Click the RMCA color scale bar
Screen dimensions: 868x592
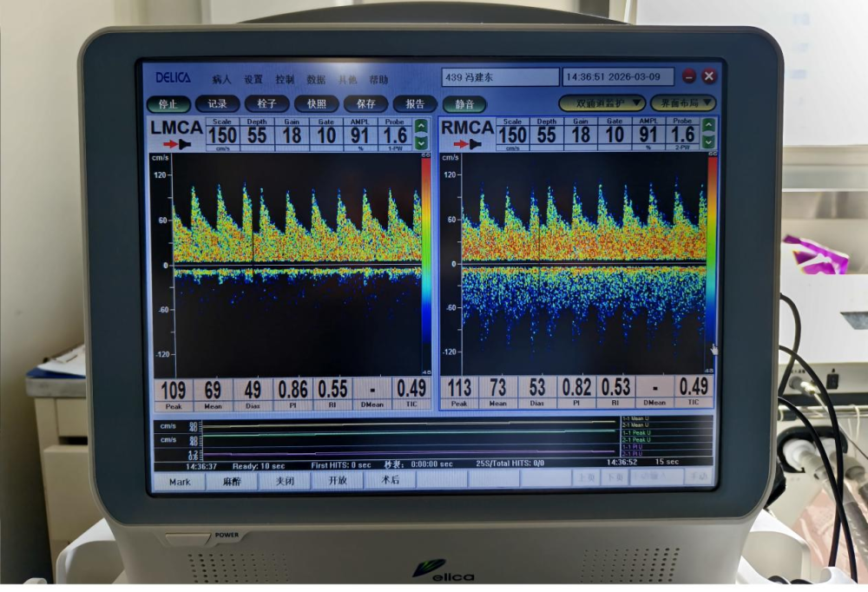click(x=713, y=263)
